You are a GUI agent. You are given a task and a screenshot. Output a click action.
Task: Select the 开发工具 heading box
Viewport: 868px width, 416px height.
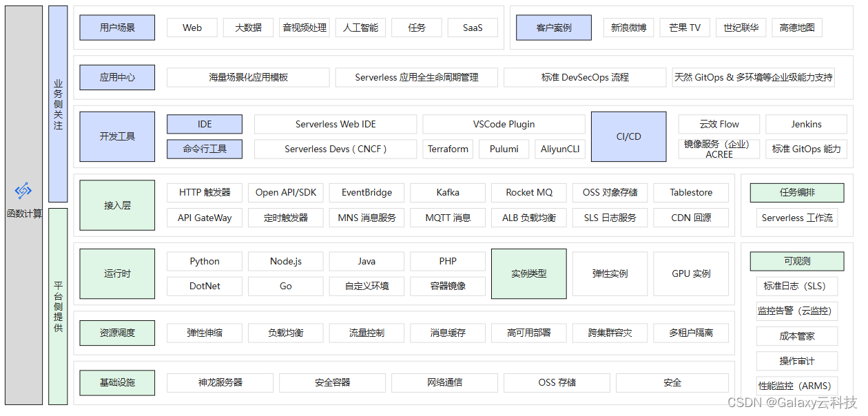point(117,136)
